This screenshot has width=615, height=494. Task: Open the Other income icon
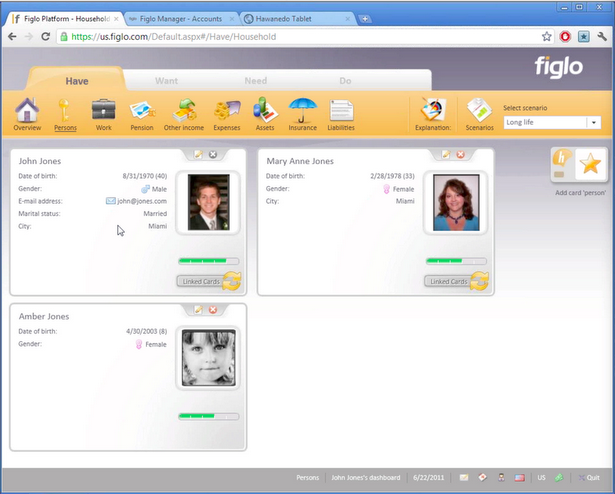pyautogui.click(x=184, y=114)
